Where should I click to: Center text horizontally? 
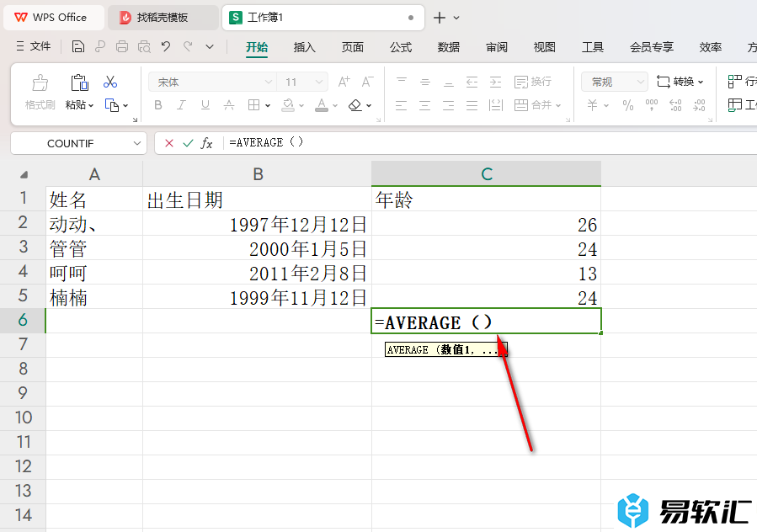[x=425, y=104]
